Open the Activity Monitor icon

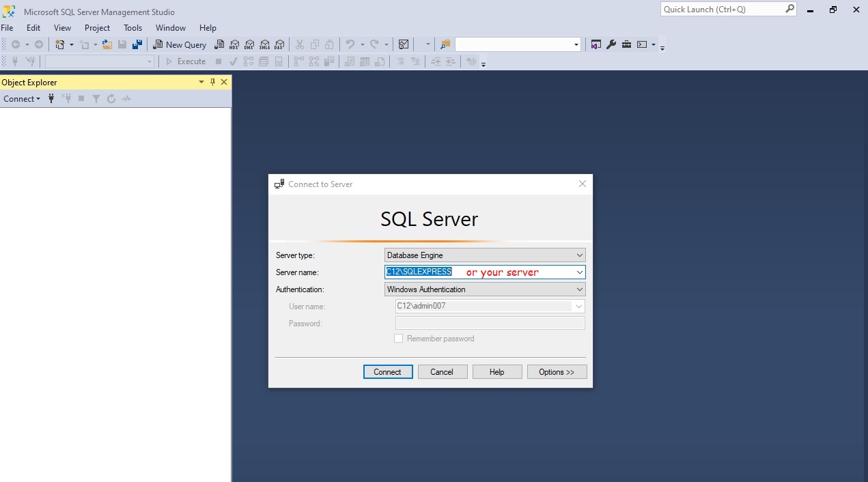[x=404, y=44]
